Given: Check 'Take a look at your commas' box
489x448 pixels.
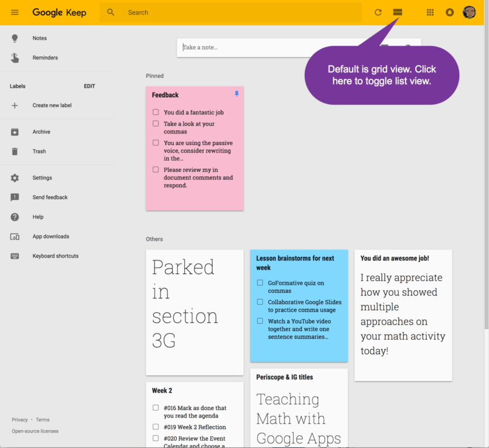Looking at the screenshot, I should 156,124.
